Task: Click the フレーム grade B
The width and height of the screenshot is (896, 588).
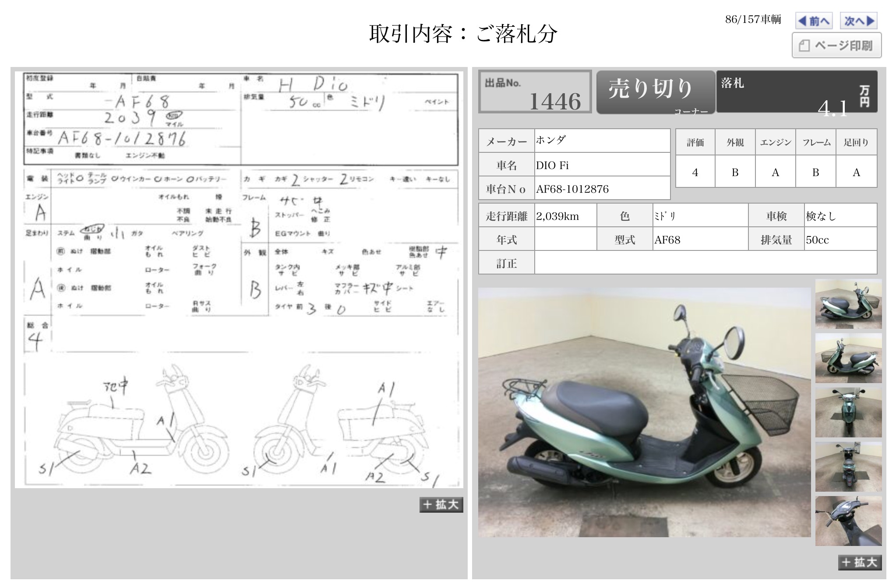Action: click(815, 172)
